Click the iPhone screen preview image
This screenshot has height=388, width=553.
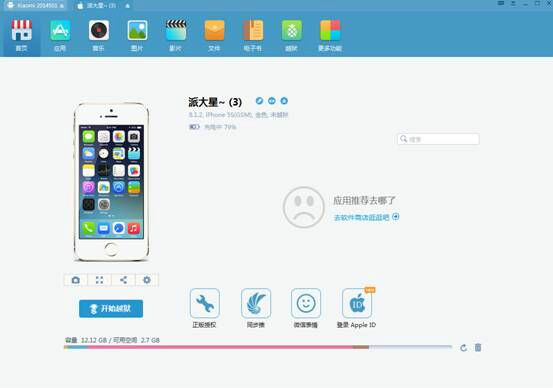(x=111, y=182)
